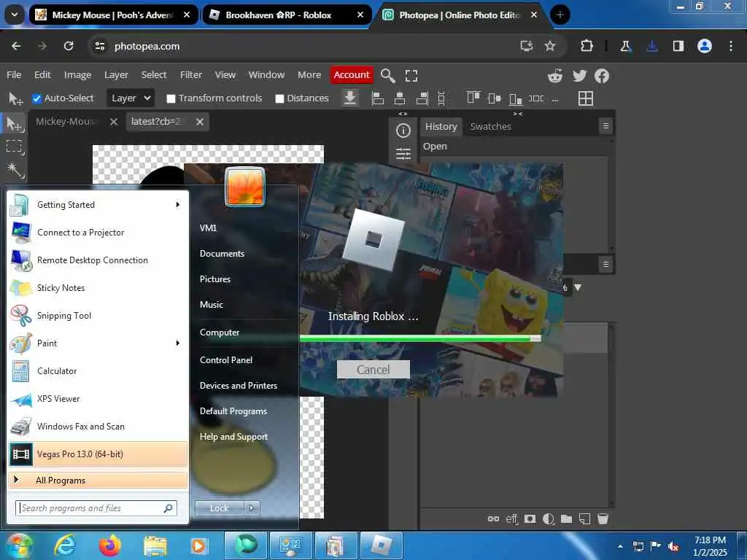This screenshot has width=747, height=560.
Task: Open the Photopea Filter menu
Action: [x=191, y=75]
